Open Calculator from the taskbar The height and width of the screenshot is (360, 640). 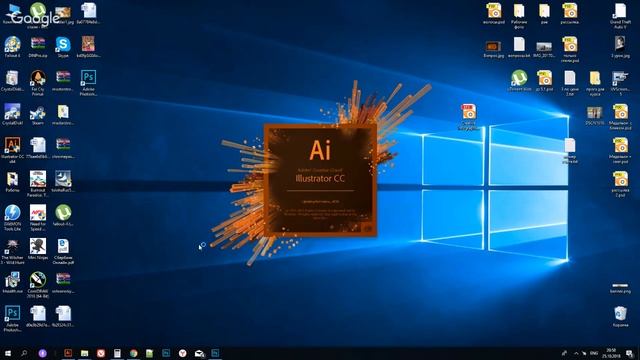117,353
